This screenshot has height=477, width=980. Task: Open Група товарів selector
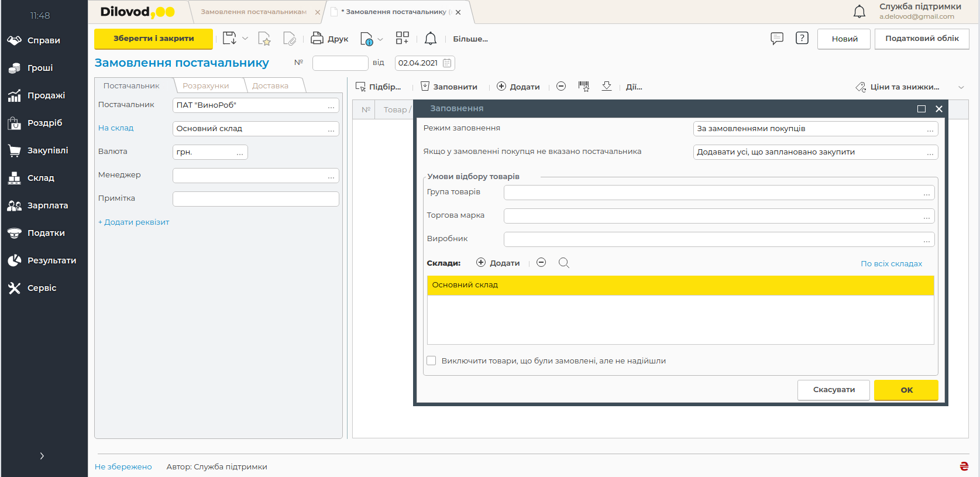(x=926, y=193)
